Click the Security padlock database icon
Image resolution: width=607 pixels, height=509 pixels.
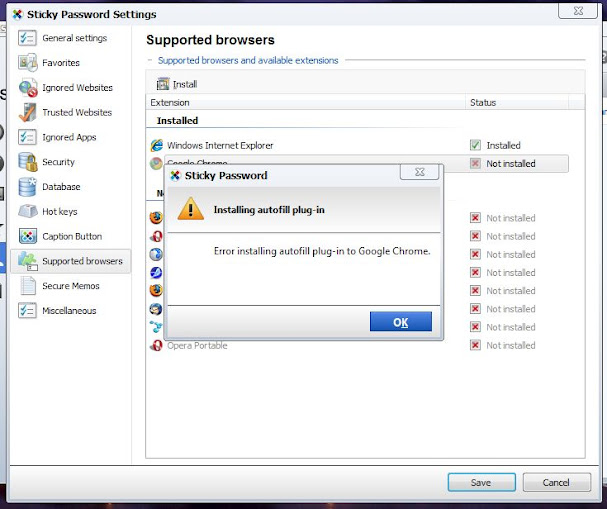pyautogui.click(x=27, y=162)
